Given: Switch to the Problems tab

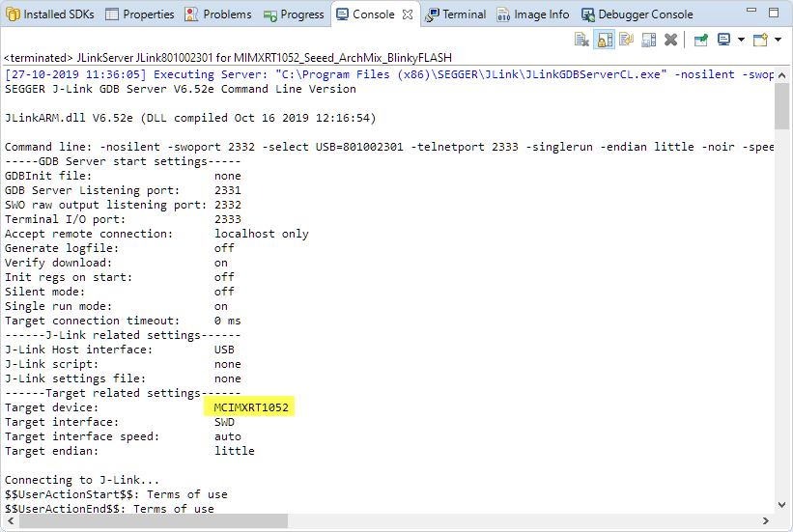Looking at the screenshot, I should (x=218, y=14).
